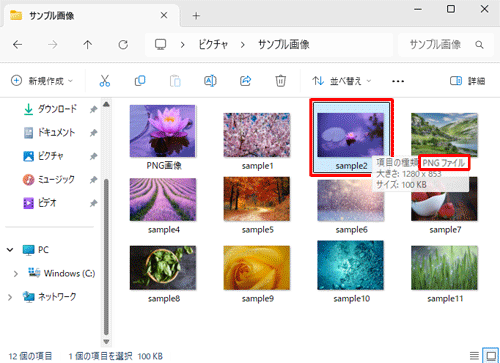Open the 並べ替え sort dropdown
The height and width of the screenshot is (363, 500).
tap(341, 81)
